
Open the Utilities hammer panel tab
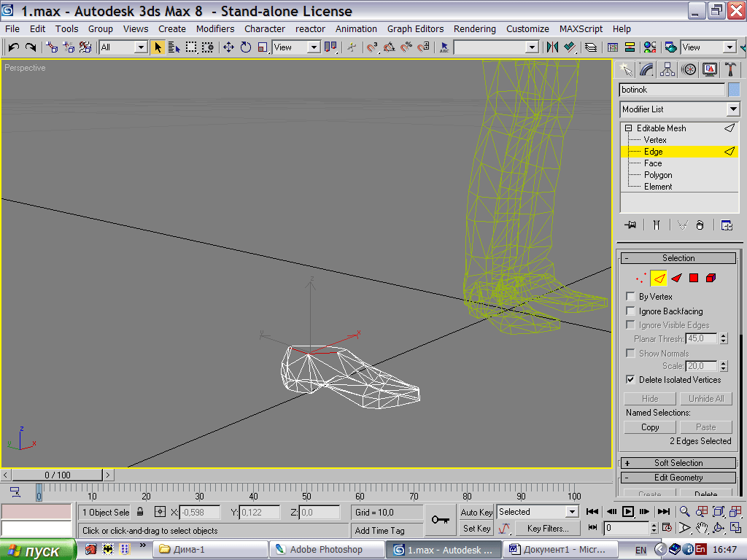[730, 69]
